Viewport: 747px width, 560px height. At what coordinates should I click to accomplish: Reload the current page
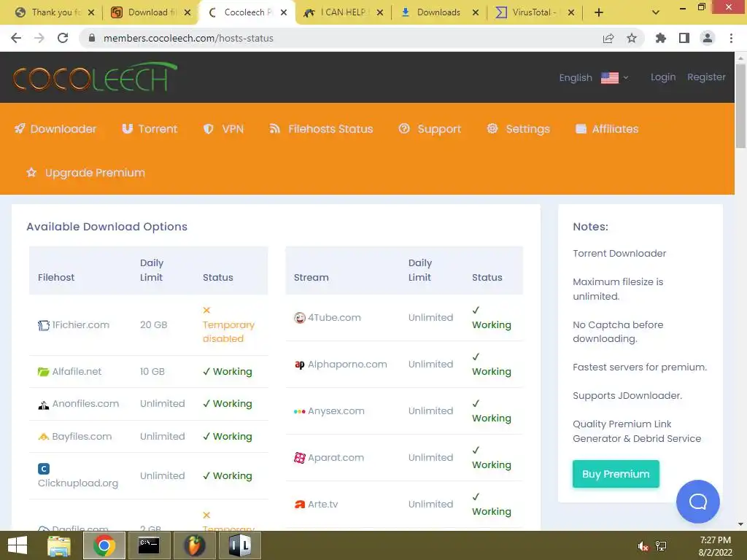[x=63, y=38]
